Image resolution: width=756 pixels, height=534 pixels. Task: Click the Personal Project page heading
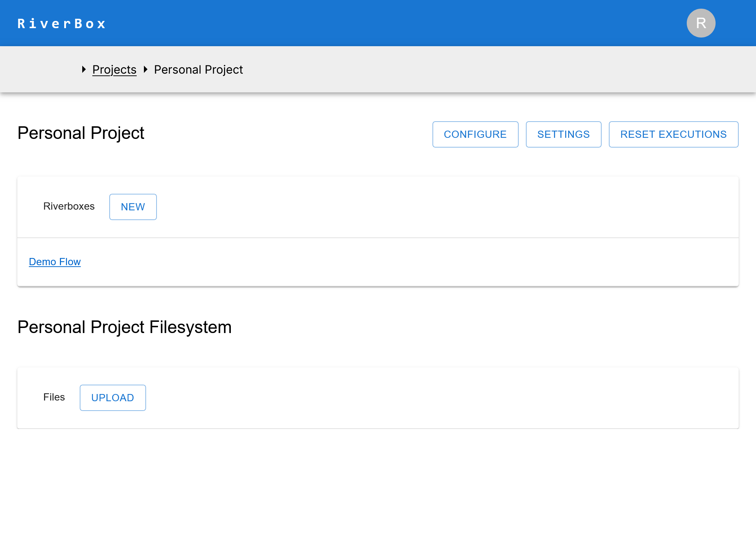tap(80, 133)
